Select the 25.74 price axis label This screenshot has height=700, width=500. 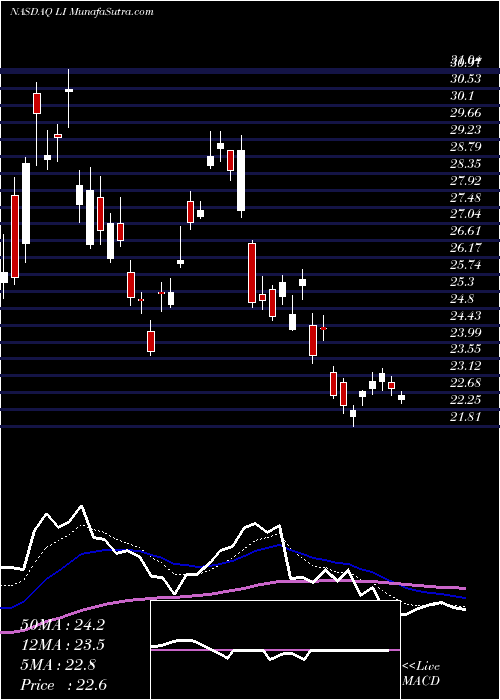pyautogui.click(x=466, y=265)
